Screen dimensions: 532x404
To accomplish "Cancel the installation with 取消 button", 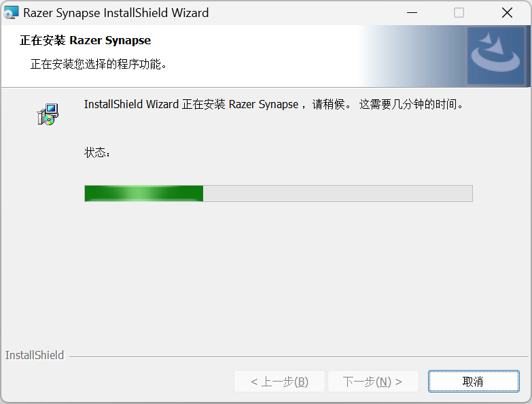I will pos(474,382).
